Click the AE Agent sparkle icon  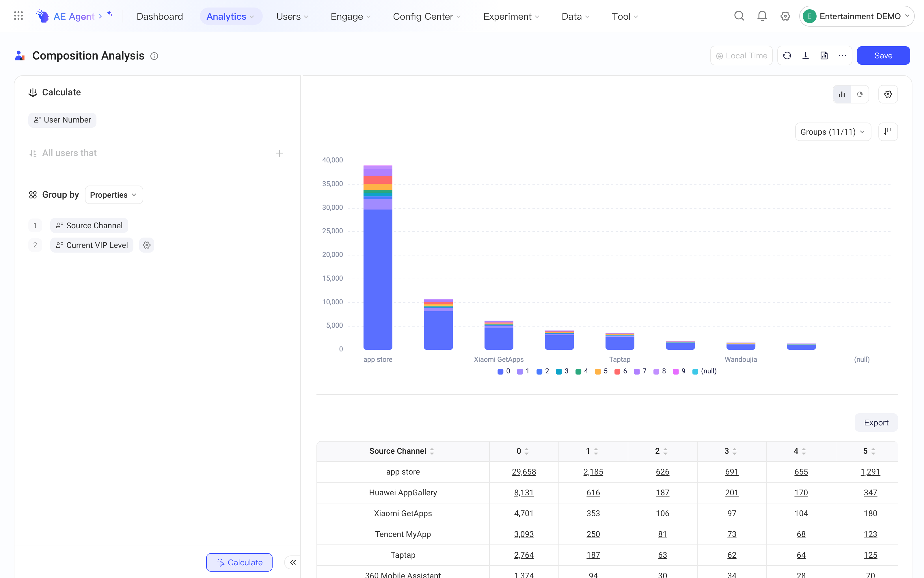(110, 14)
